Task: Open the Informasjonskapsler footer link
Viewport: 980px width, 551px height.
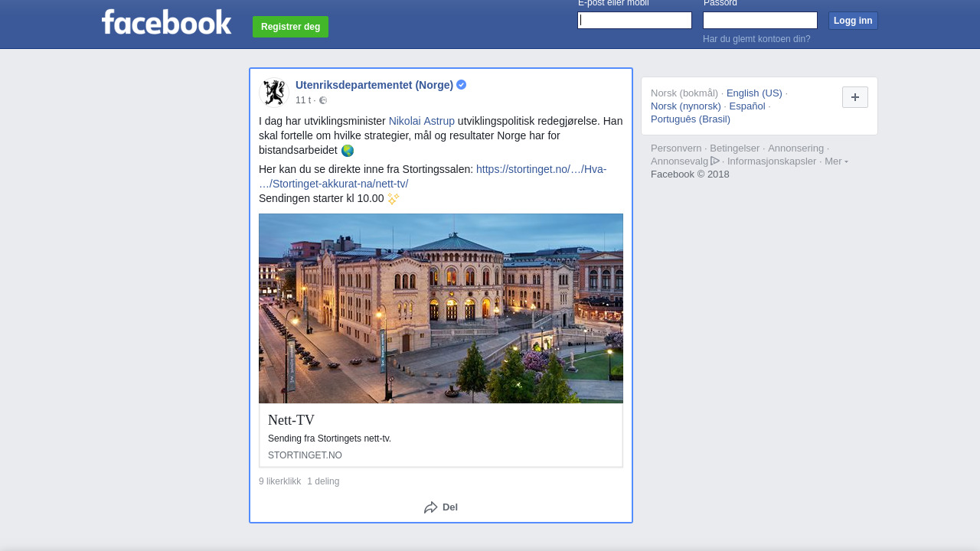Action: pos(772,161)
